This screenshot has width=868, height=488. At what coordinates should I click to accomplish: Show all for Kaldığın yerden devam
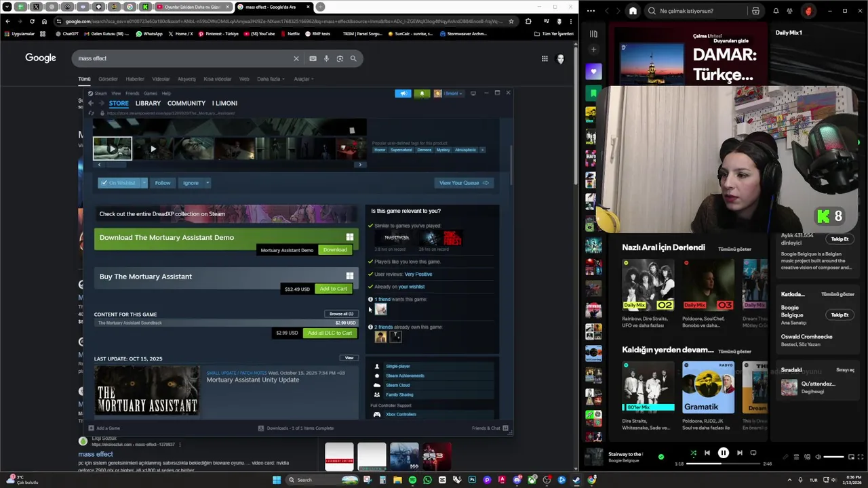click(734, 352)
